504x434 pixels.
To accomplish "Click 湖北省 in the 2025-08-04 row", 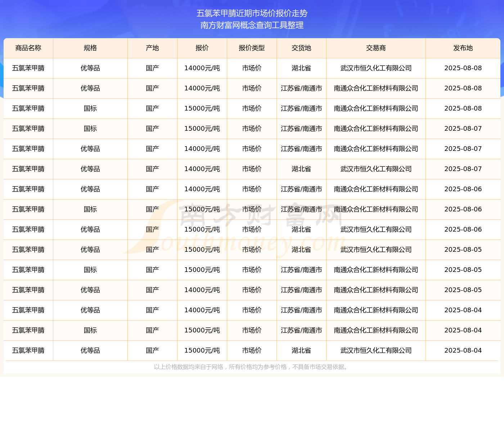I will 301,350.
